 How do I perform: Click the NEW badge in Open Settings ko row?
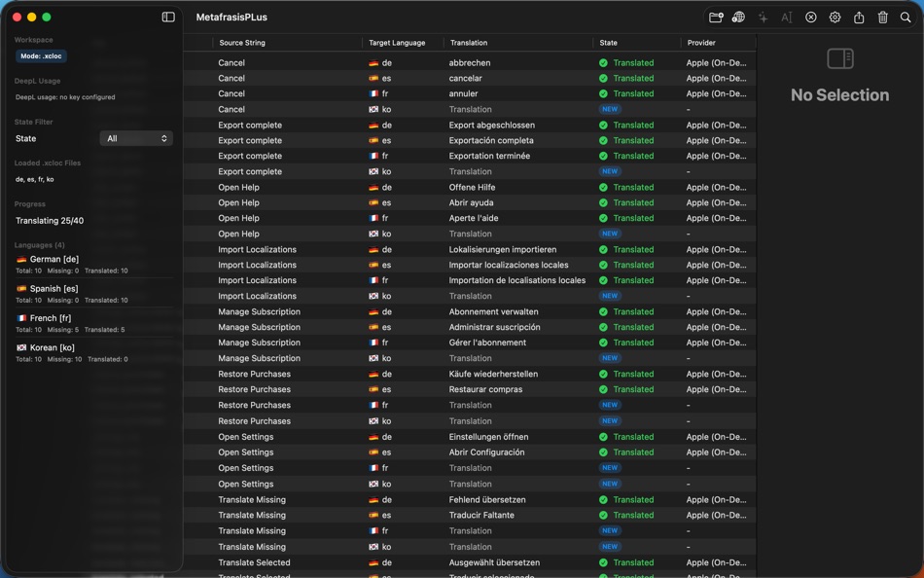[x=610, y=484]
